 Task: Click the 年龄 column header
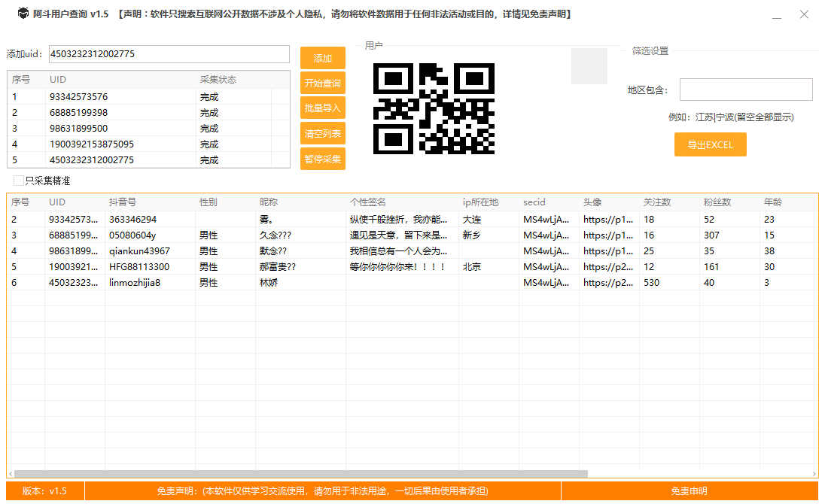789,202
